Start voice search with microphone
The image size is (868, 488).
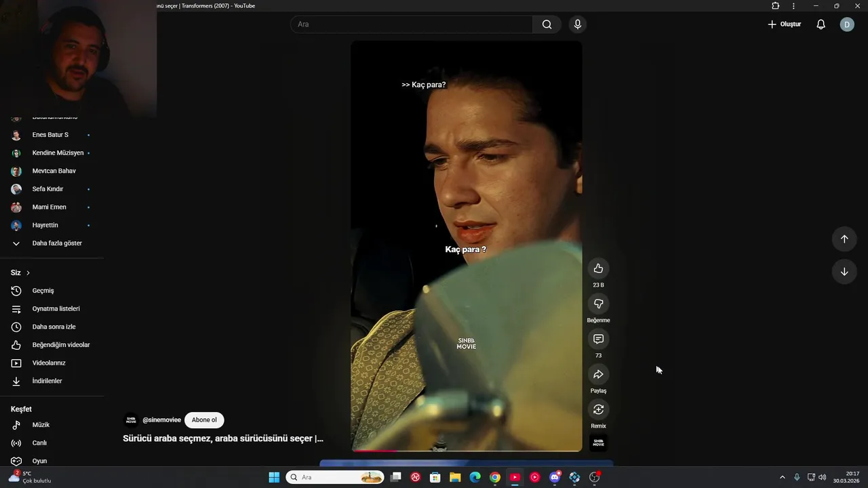tap(577, 24)
